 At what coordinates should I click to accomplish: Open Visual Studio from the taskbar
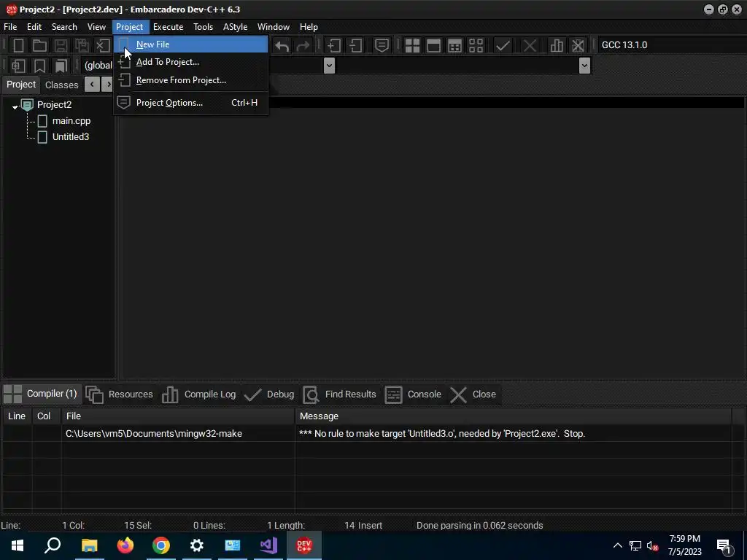(268, 545)
